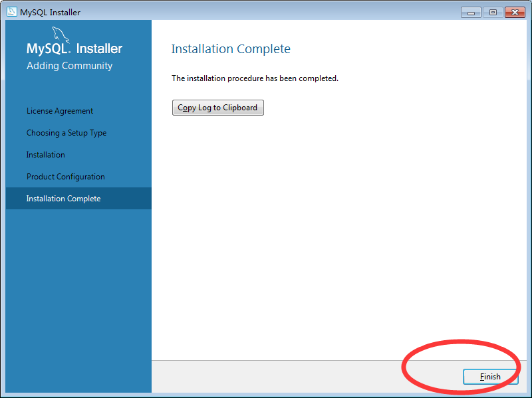Select Choosing a Setup Type step
This screenshot has height=398, width=532.
click(66, 133)
